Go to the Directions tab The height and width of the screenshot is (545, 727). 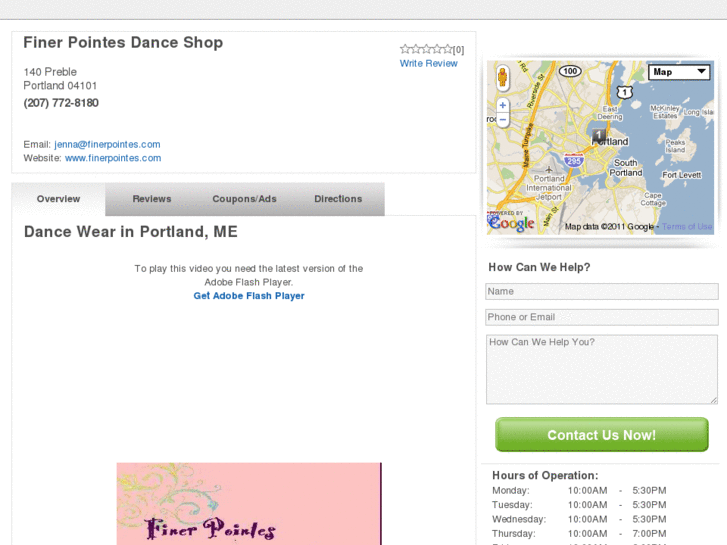(338, 199)
